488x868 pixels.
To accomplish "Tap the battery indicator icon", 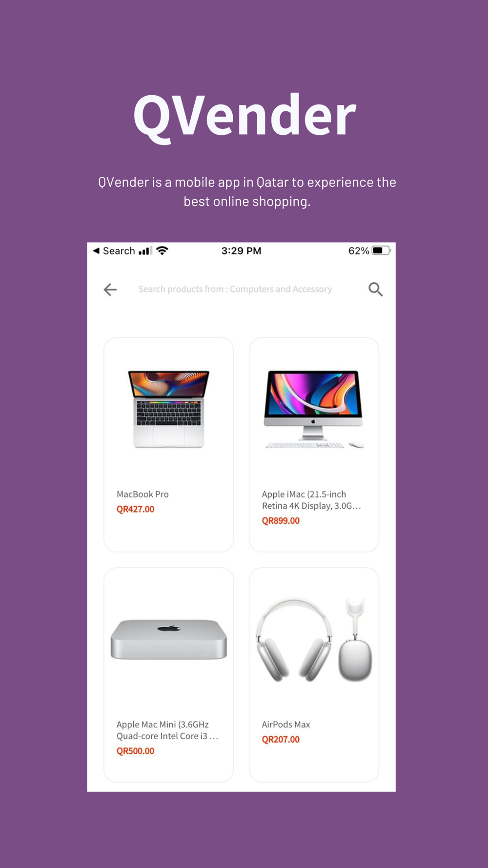I will pyautogui.click(x=382, y=251).
